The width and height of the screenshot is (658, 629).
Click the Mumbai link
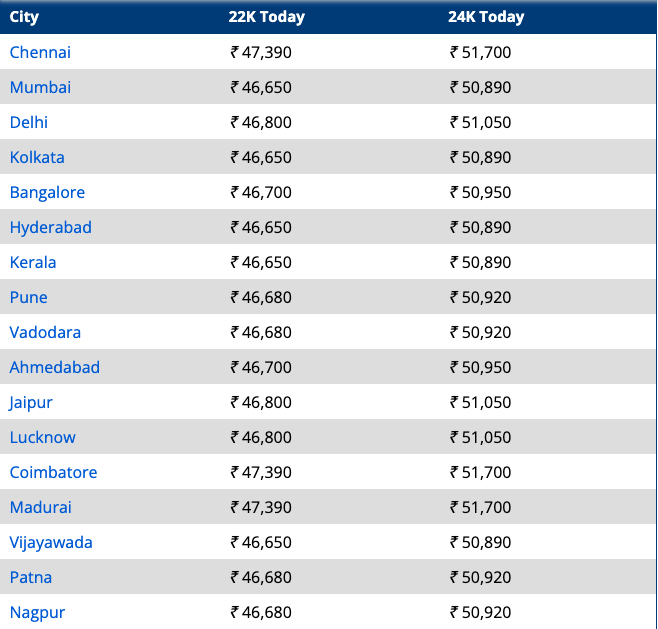click(40, 87)
